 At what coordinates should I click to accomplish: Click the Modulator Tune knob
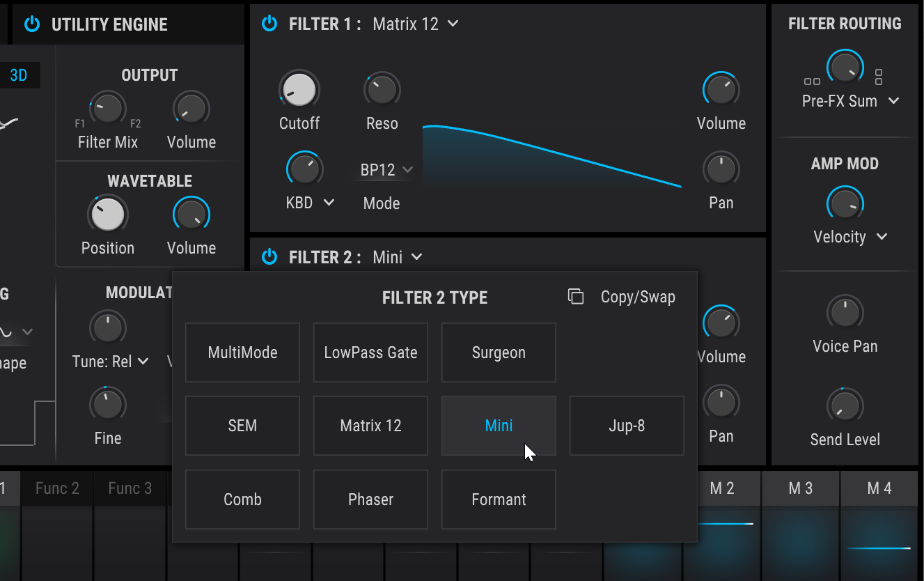pyautogui.click(x=107, y=328)
